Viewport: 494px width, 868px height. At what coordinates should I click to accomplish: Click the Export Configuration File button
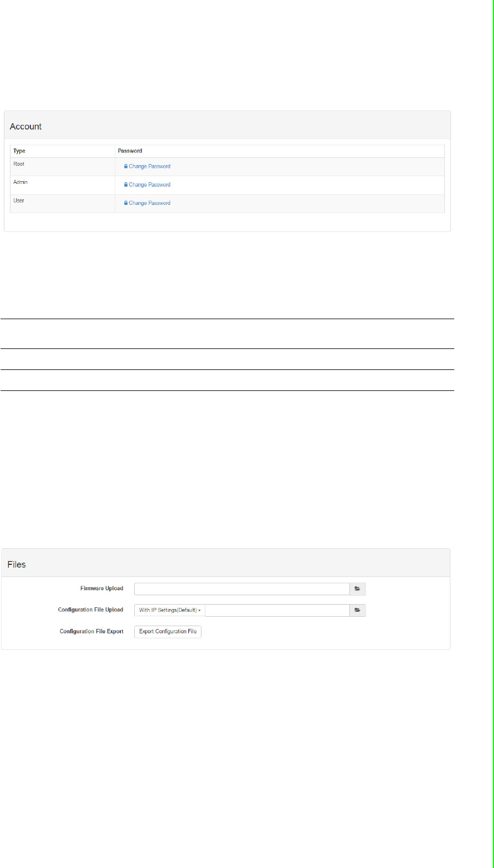[x=168, y=632]
